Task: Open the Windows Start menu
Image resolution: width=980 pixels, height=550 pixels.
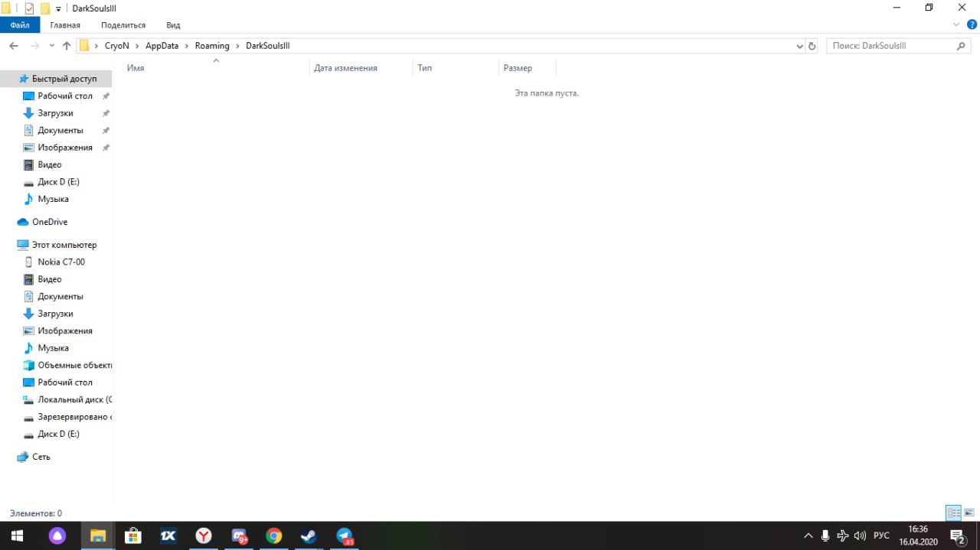Action: [x=17, y=535]
